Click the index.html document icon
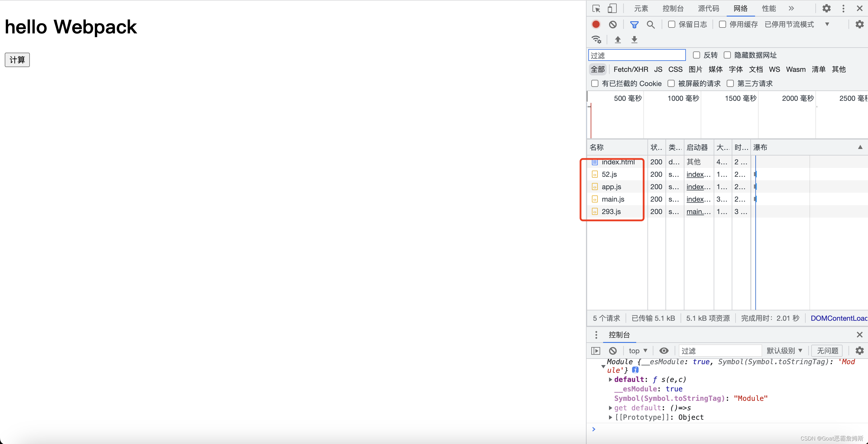Viewport: 868px width, 444px height. 595,162
